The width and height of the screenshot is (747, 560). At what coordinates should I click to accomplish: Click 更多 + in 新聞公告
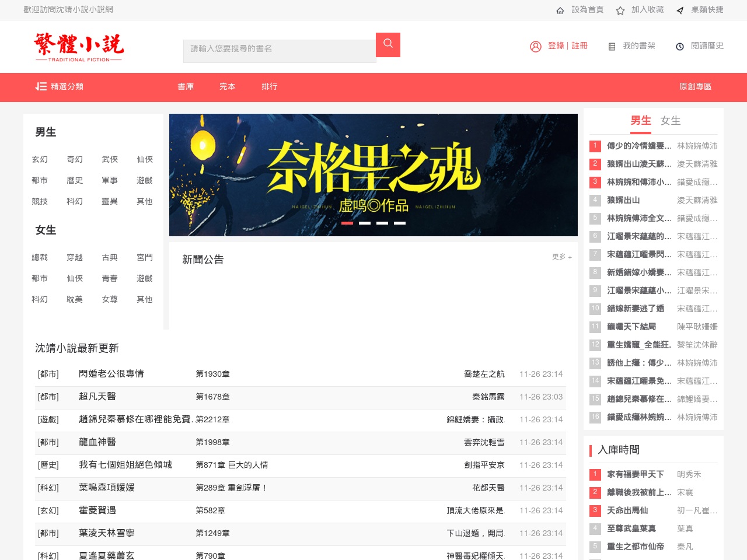pyautogui.click(x=562, y=257)
